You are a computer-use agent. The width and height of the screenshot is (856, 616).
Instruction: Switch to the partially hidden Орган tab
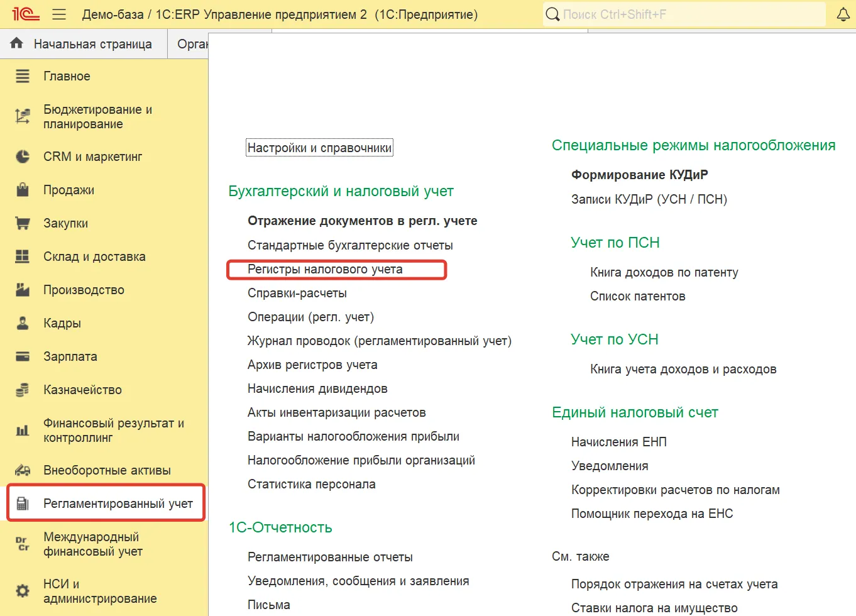pos(189,44)
